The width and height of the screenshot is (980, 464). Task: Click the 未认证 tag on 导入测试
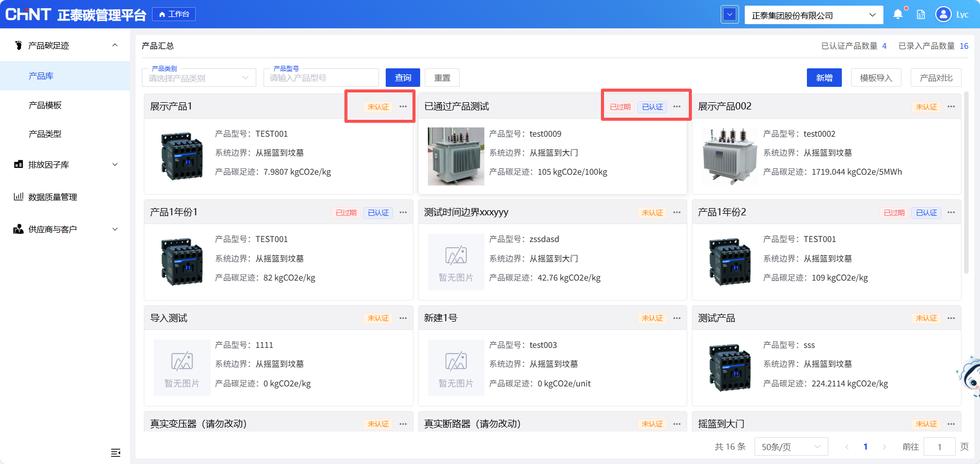click(x=379, y=319)
